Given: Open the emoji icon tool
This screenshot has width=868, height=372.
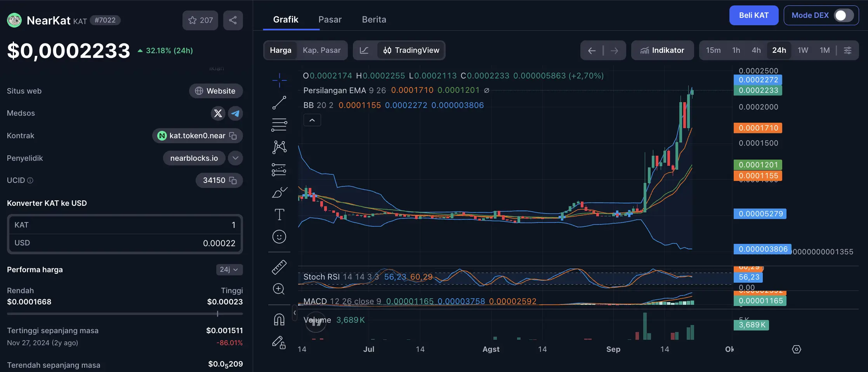Looking at the screenshot, I should (x=279, y=237).
